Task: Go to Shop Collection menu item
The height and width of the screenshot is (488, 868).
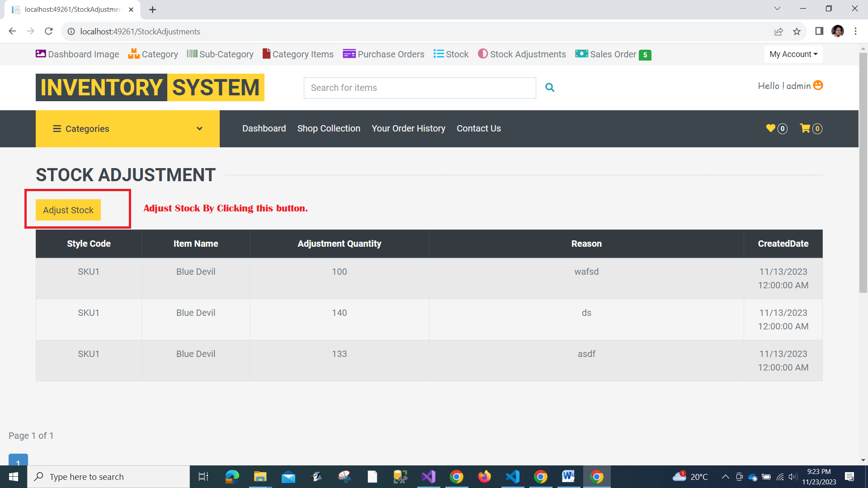Action: tap(329, 128)
